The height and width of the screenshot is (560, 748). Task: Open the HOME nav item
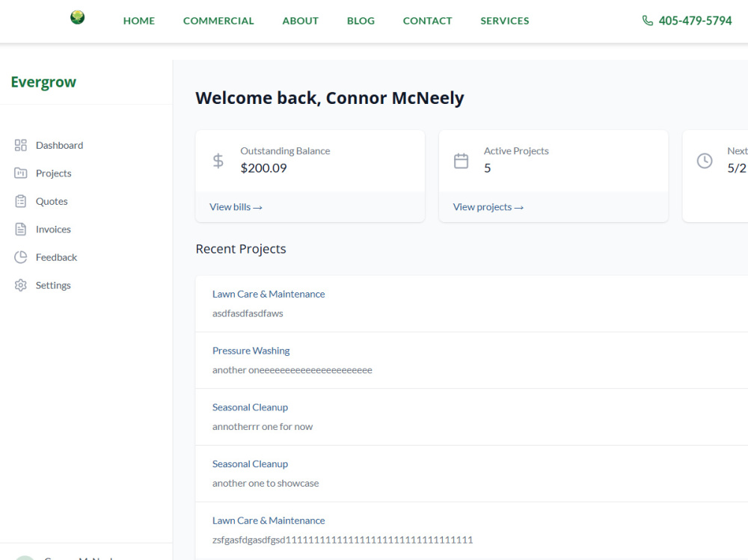[x=139, y=21]
